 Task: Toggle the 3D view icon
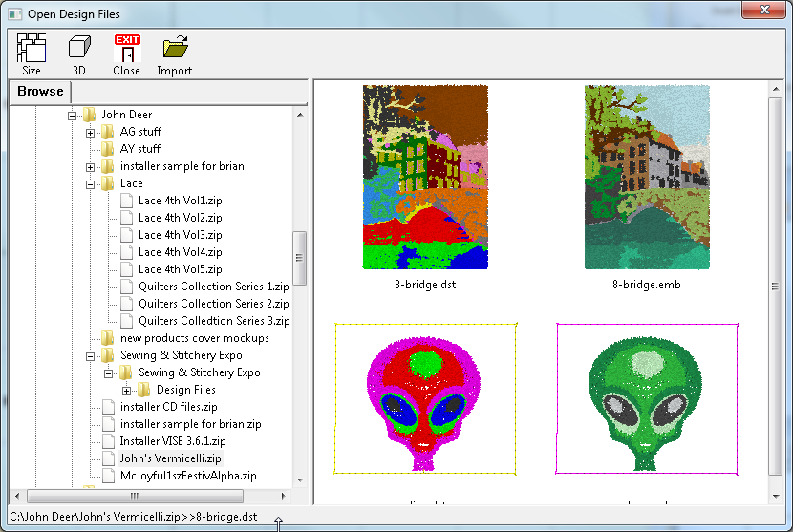click(78, 50)
